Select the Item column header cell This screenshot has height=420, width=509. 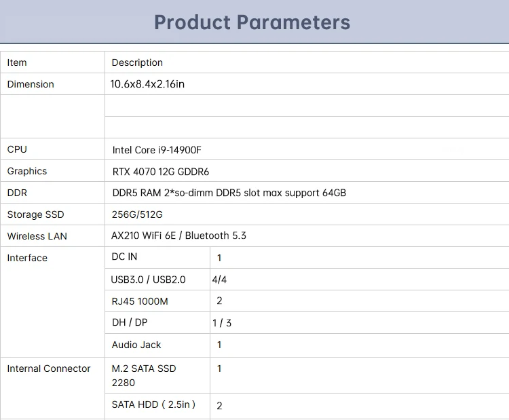tap(52, 62)
